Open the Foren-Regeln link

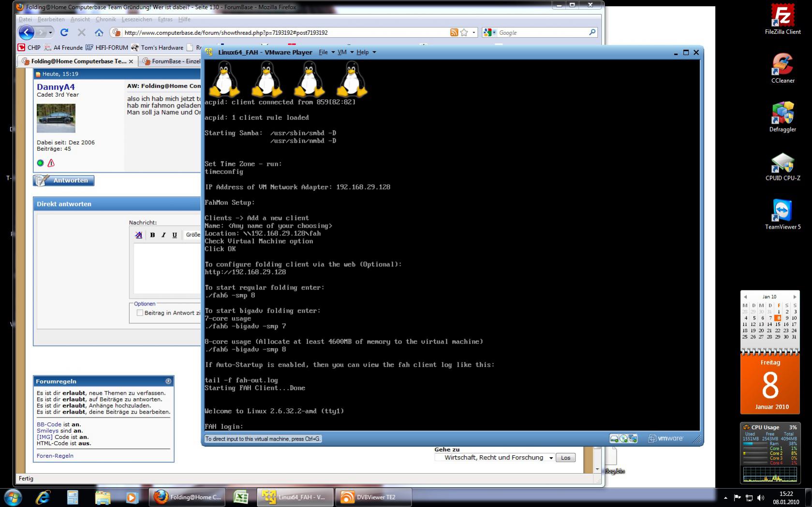(55, 456)
